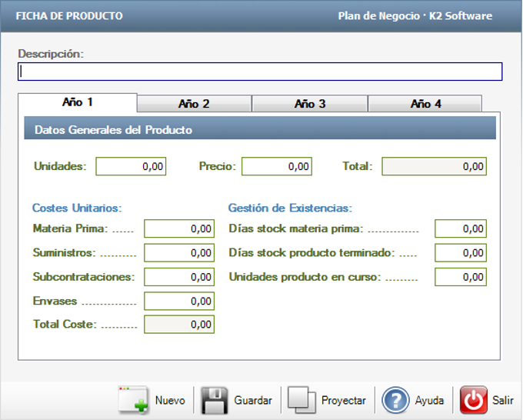Viewport: 523px width, 420px height.
Task: Click the 'Total Coste:' label
Action: coord(65,325)
